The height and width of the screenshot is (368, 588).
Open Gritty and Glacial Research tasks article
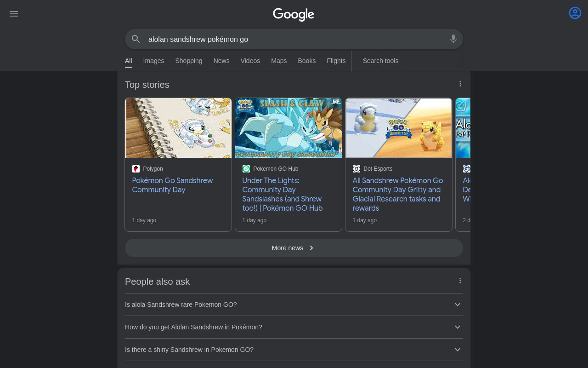398,194
